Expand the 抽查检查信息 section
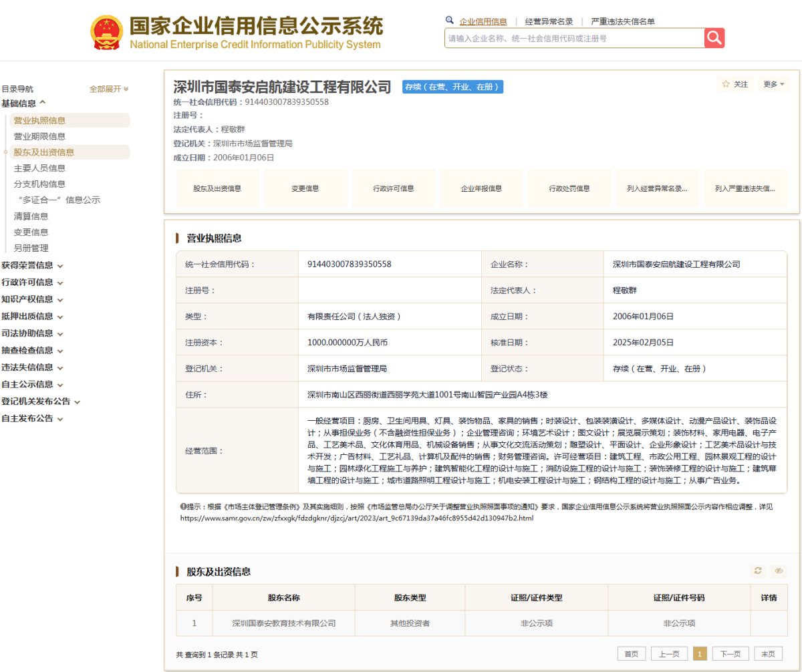The image size is (802, 672). 32,351
